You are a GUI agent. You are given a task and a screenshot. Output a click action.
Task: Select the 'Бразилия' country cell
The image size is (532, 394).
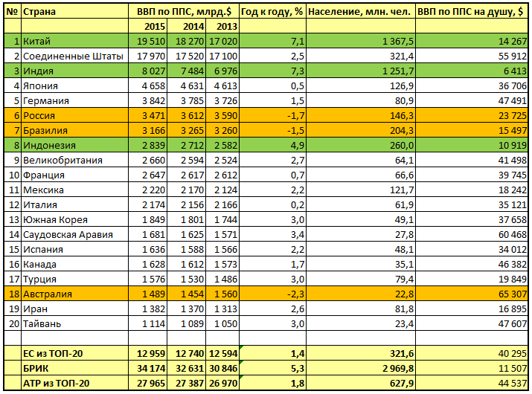click(x=74, y=130)
